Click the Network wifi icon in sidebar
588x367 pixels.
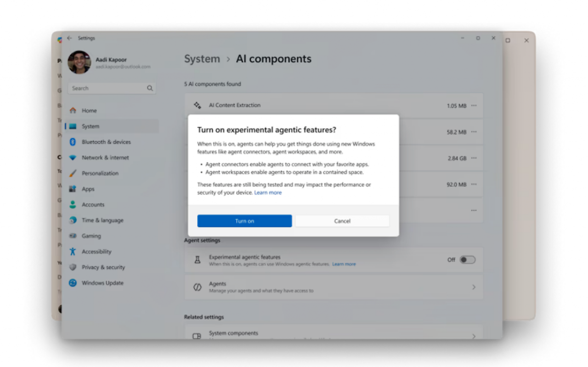point(73,157)
